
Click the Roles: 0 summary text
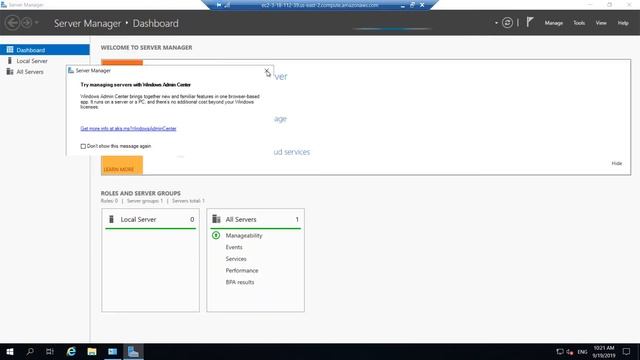point(109,201)
